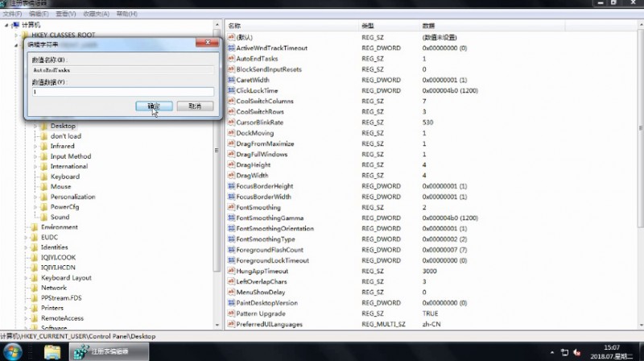Click the PreferredUILanguages multi-string icon
This screenshot has width=644, height=361.
(231, 324)
